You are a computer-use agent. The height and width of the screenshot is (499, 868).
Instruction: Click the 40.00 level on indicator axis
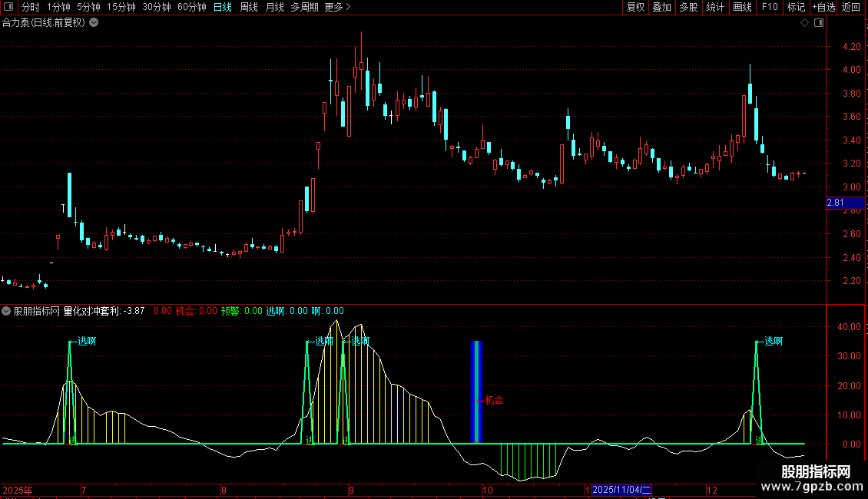click(x=849, y=327)
